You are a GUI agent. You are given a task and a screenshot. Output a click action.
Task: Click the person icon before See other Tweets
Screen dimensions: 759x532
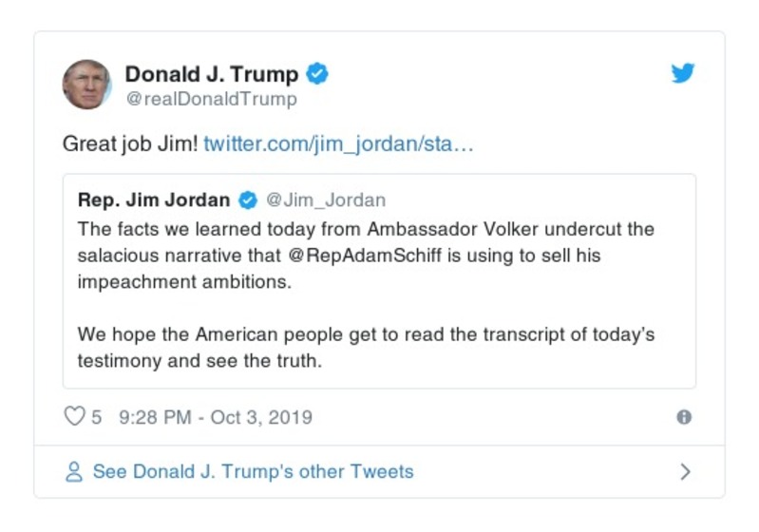(x=74, y=472)
